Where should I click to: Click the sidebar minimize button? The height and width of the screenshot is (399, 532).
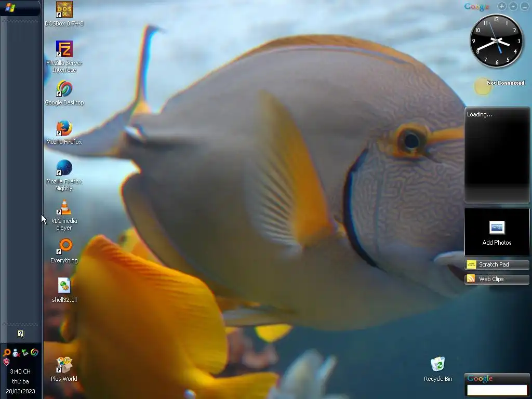524,6
